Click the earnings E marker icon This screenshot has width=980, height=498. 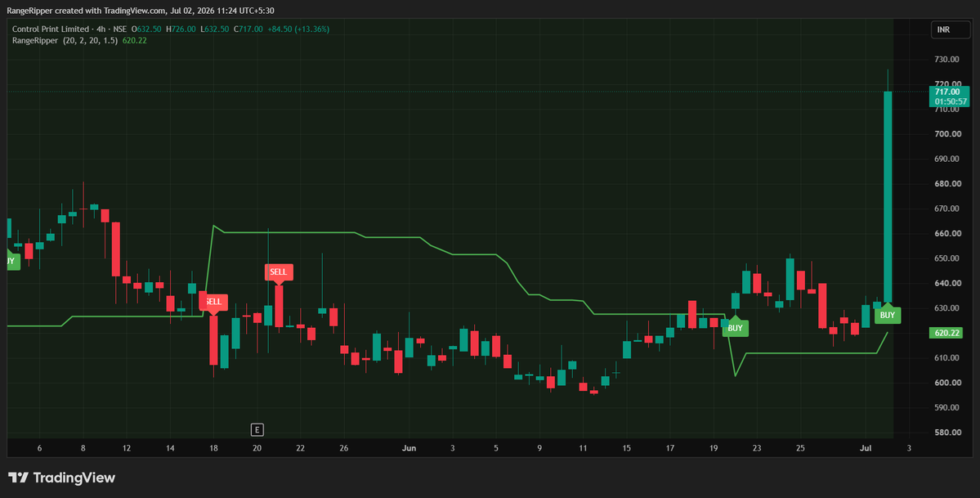coord(257,429)
